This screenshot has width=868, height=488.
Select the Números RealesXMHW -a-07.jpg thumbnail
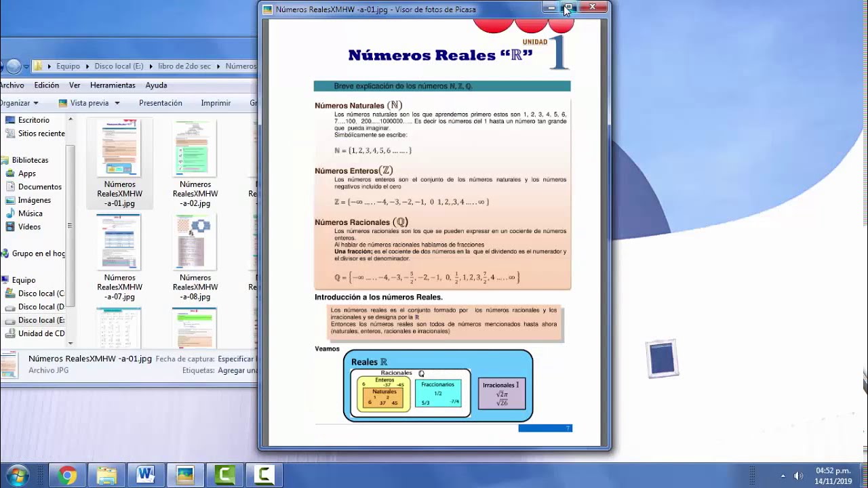coord(119,242)
